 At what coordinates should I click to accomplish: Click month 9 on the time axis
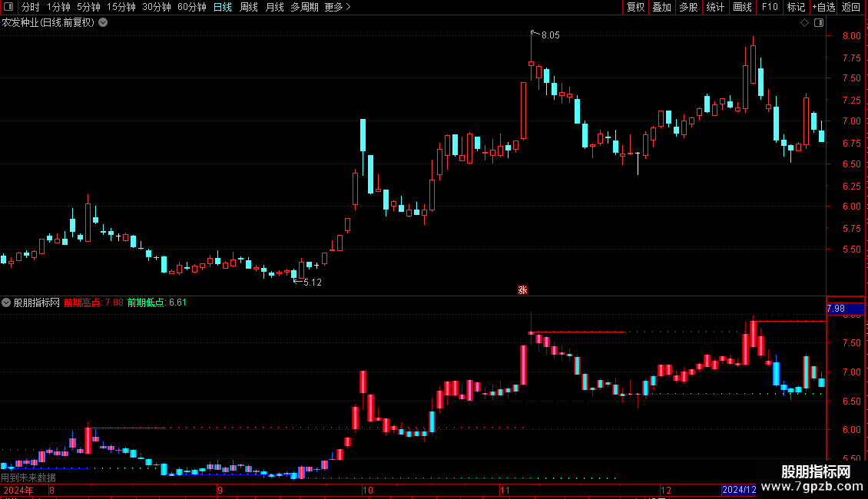(x=220, y=491)
